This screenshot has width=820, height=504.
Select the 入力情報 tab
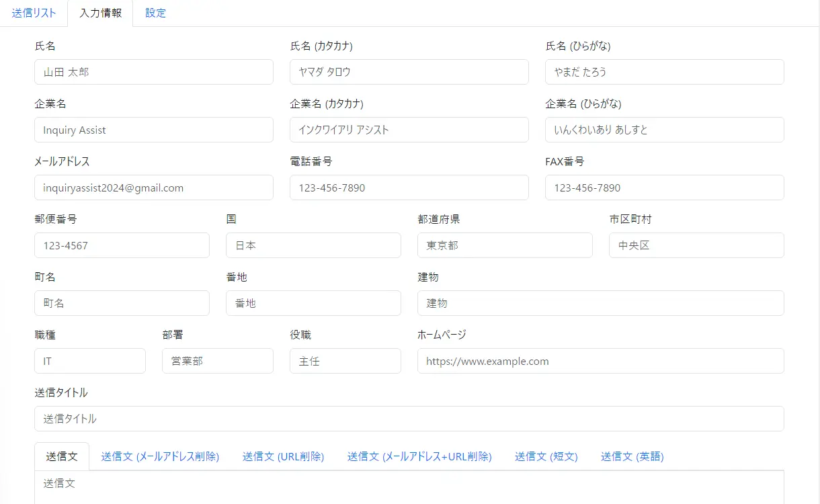tap(100, 12)
